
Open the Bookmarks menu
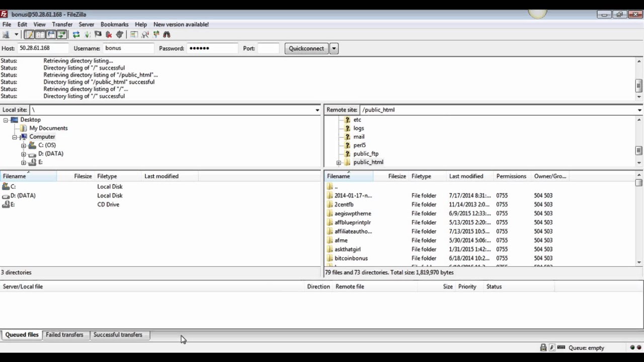pyautogui.click(x=115, y=24)
